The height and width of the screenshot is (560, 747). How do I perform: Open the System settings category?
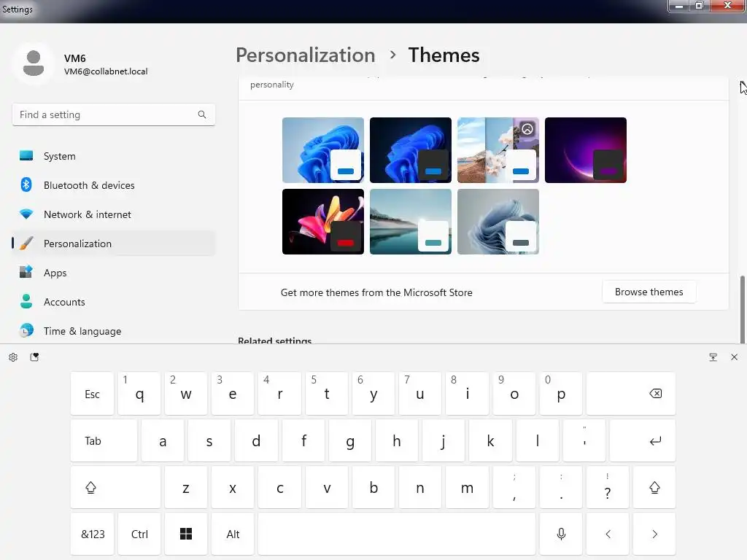[x=113, y=156]
